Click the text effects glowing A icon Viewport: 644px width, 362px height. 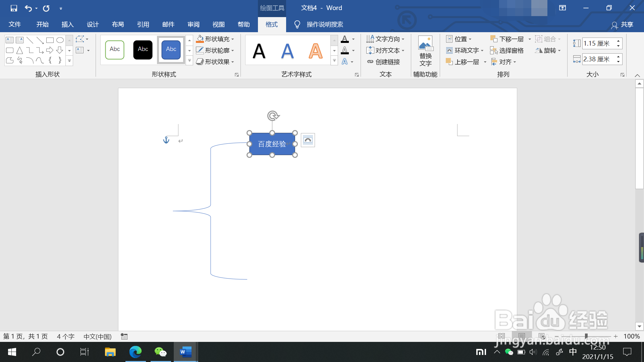click(345, 62)
